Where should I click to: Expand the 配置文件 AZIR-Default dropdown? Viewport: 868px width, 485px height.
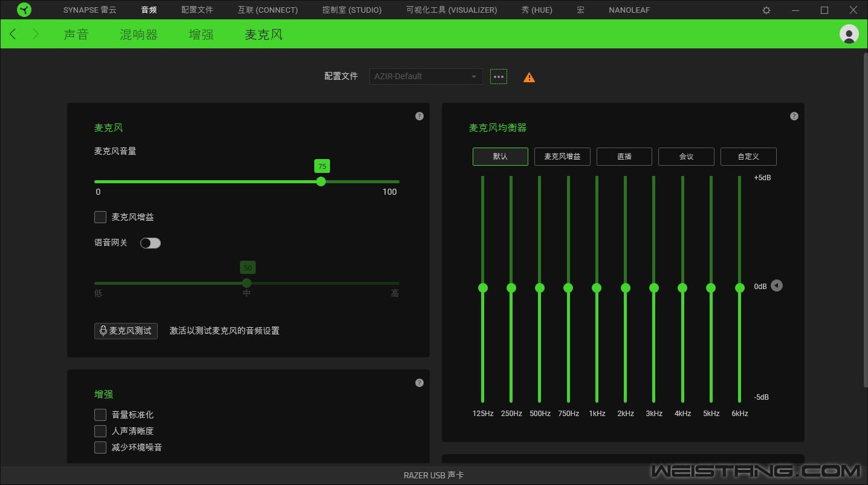(x=426, y=77)
